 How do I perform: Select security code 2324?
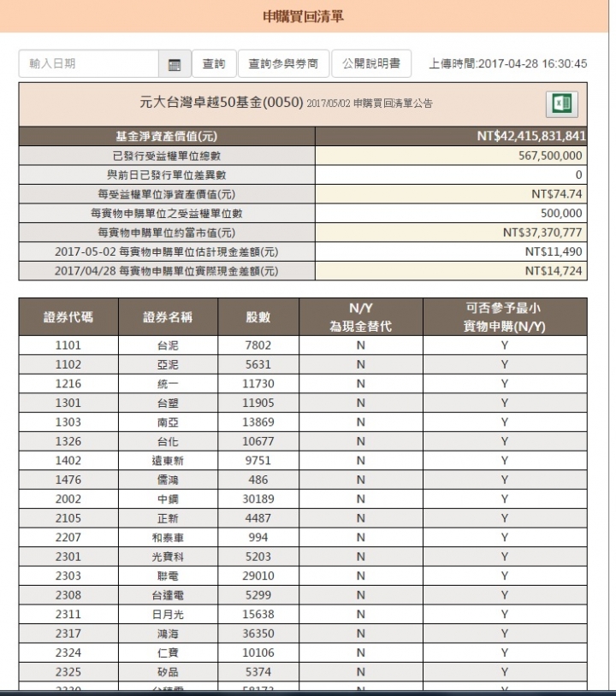[68, 653]
